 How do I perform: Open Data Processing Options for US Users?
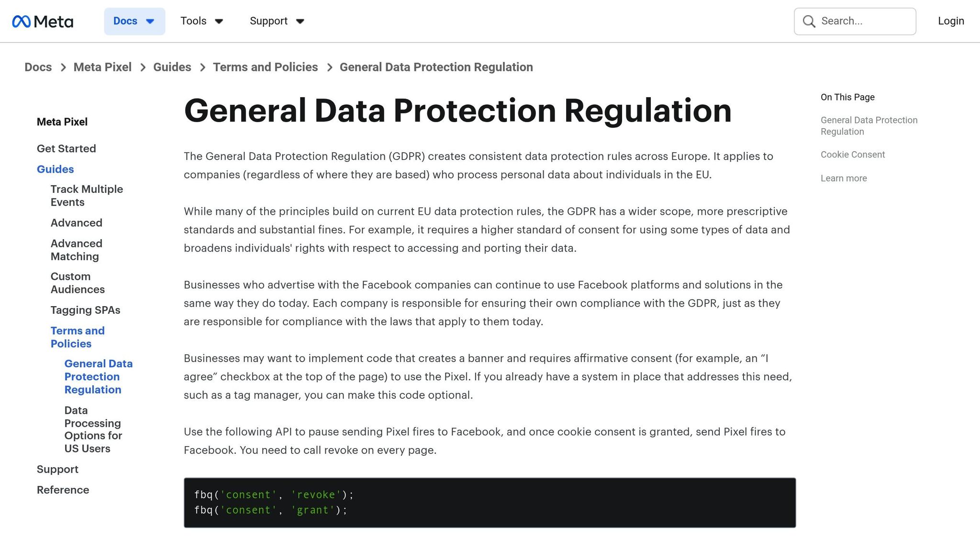coord(93,429)
